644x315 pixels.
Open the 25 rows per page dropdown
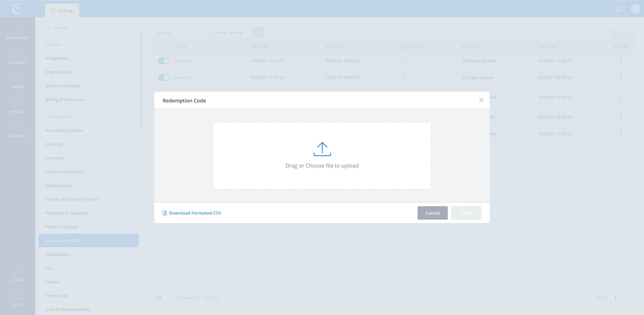163,298
